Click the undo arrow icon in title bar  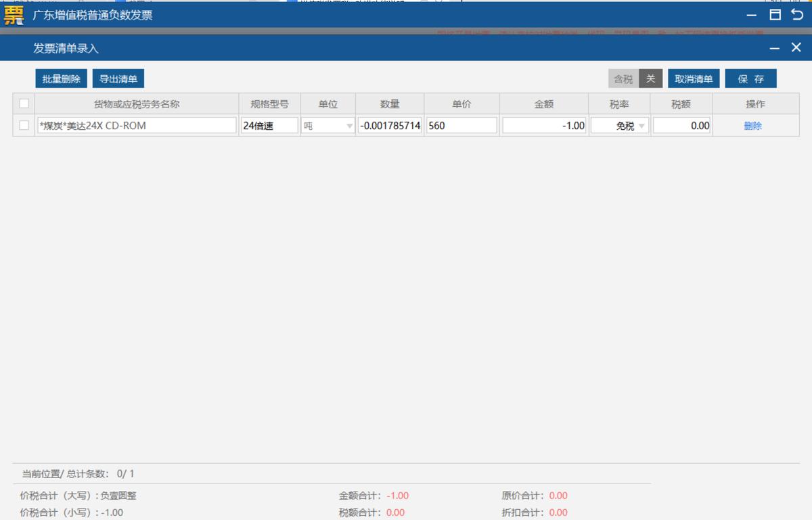(x=798, y=14)
